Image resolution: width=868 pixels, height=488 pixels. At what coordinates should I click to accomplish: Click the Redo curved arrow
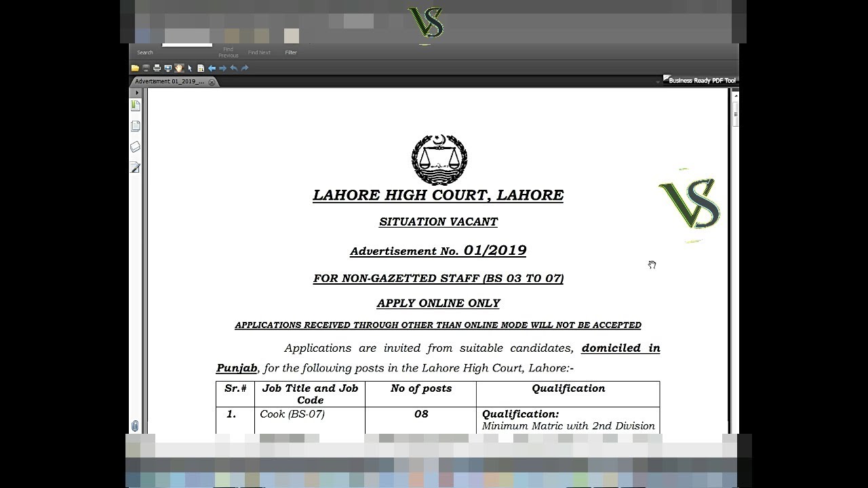[x=245, y=68]
